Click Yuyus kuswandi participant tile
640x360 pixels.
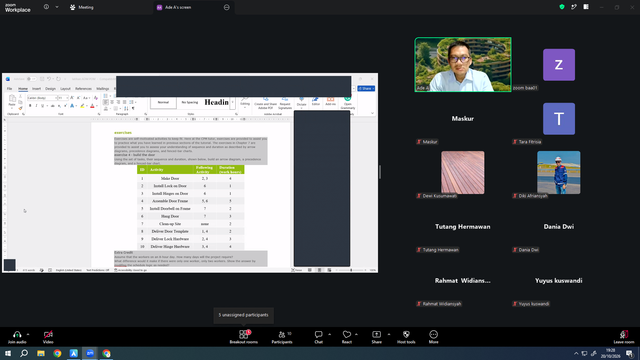[x=559, y=280]
